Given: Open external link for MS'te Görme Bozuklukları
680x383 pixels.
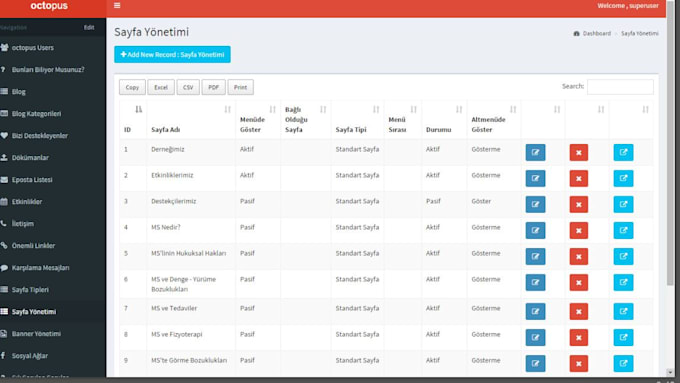Looking at the screenshot, I should (623, 363).
